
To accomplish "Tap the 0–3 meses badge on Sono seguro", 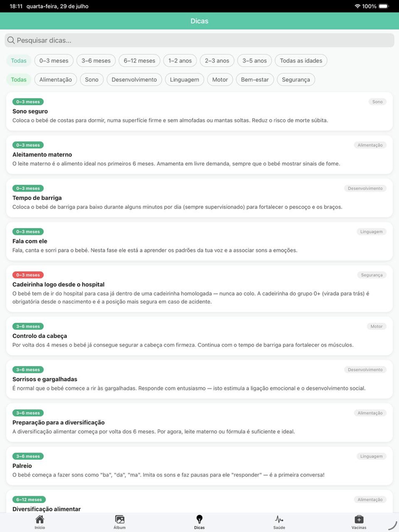I will pos(28,102).
